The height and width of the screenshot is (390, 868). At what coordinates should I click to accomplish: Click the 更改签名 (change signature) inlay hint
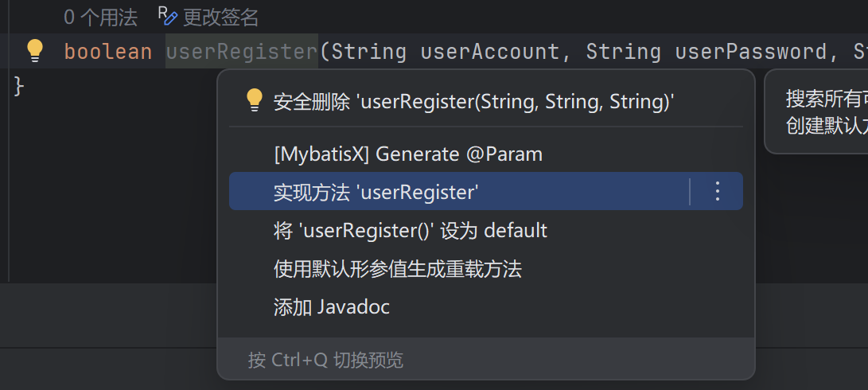pyautogui.click(x=211, y=17)
